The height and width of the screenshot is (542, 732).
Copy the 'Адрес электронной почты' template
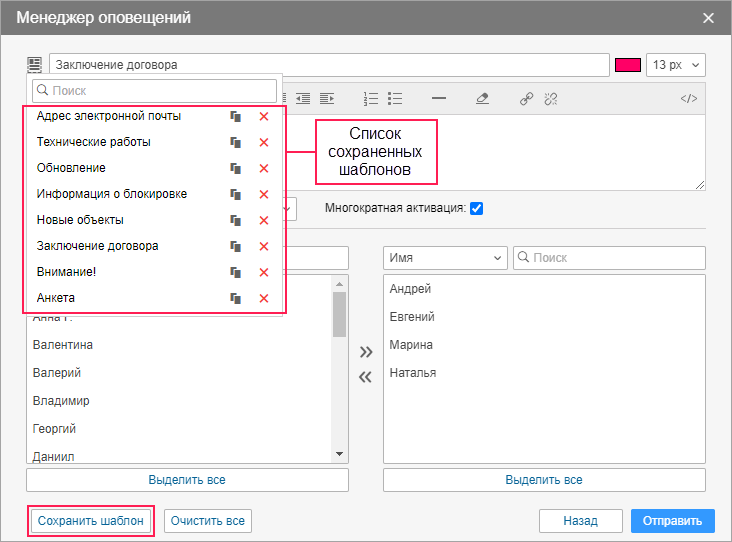[x=236, y=116]
